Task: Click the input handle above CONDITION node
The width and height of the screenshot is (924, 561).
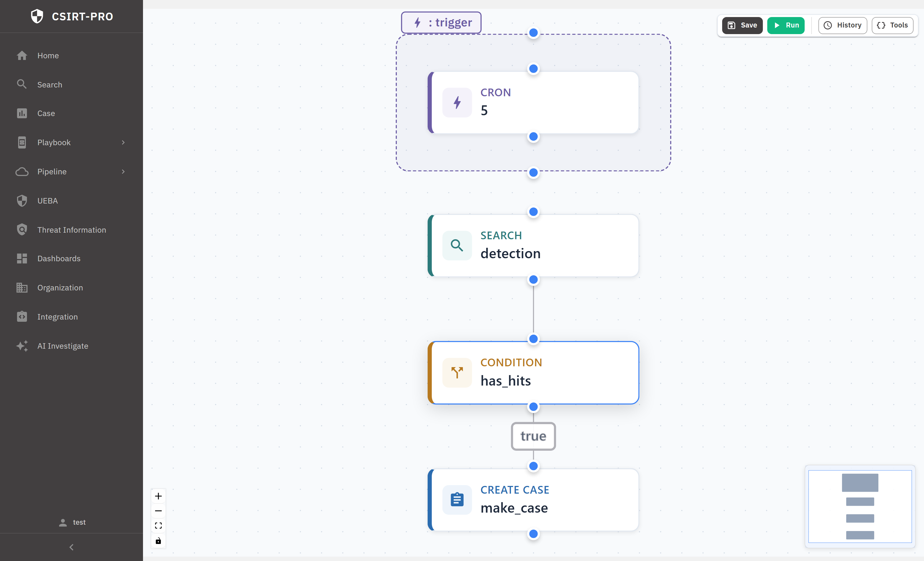Action: point(533,339)
